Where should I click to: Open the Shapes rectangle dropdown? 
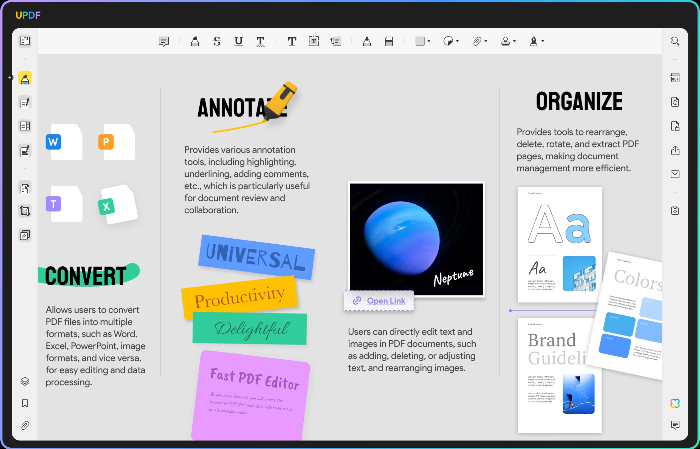[x=422, y=41]
